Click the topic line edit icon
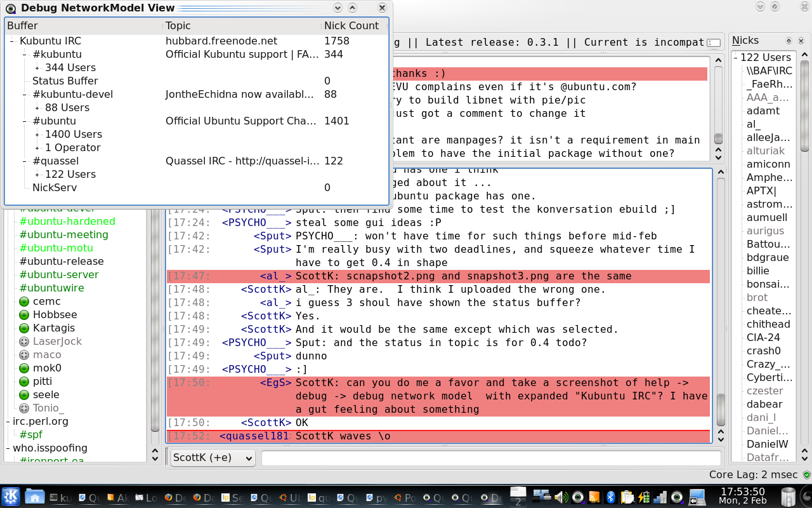 coord(714,43)
